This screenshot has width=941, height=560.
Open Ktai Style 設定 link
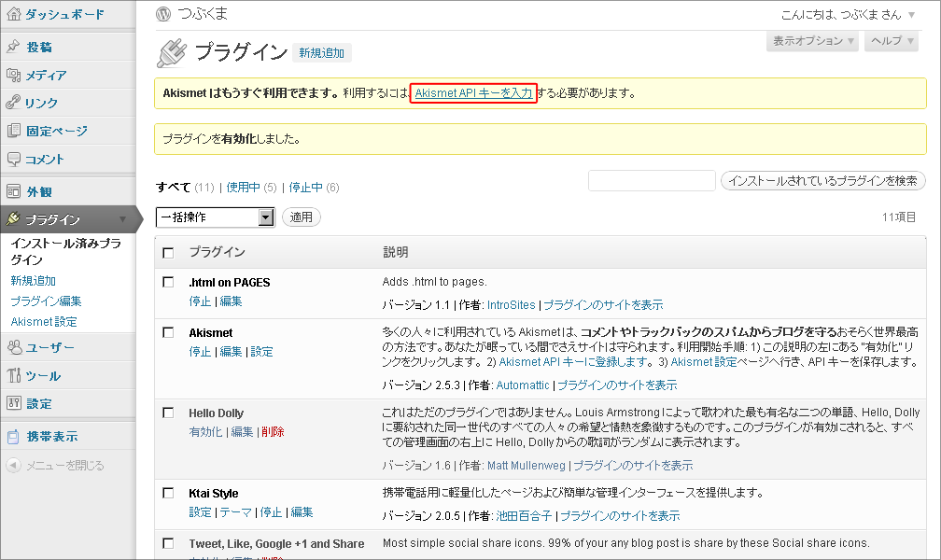pyautogui.click(x=201, y=512)
